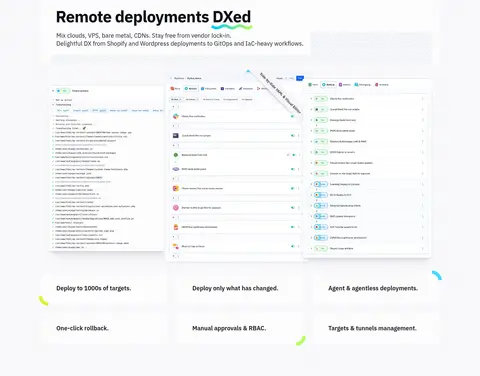Viewport: 480px width, 376px height.
Task: Toggle the switch on the terminal action row
Action: point(293,136)
